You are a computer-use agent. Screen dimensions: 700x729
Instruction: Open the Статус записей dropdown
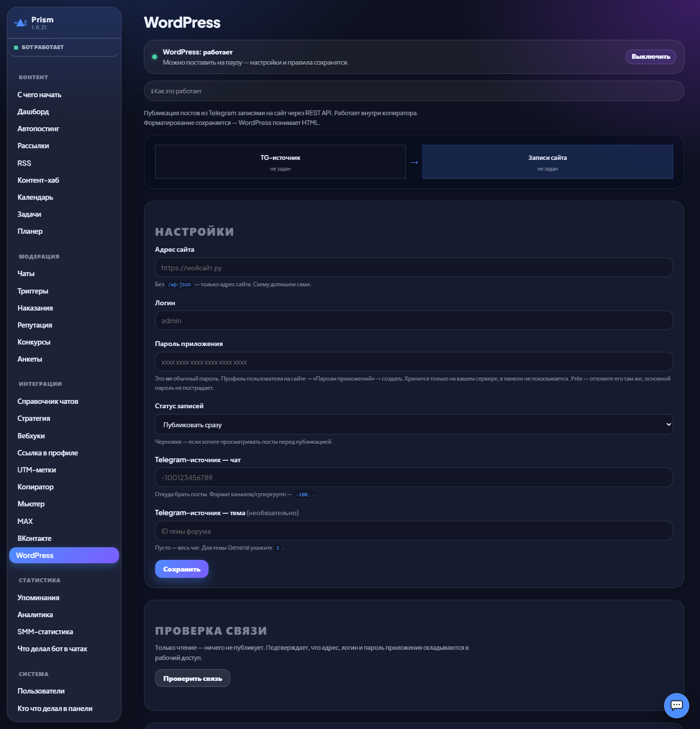414,424
